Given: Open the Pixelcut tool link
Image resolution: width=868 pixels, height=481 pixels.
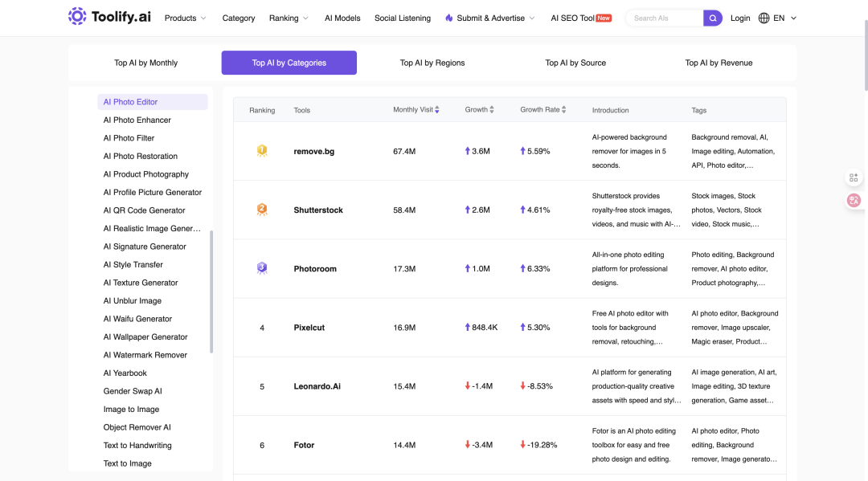Looking at the screenshot, I should tap(309, 328).
